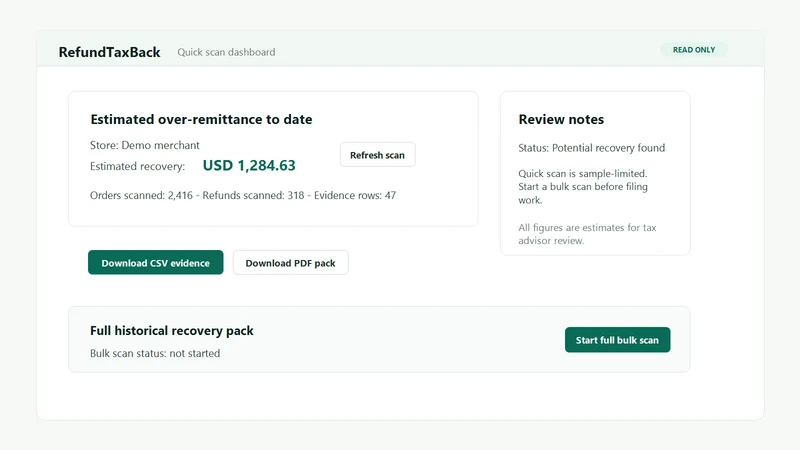This screenshot has width=800, height=450.
Task: Click the All figures are estimates disclaimer
Action: [x=587, y=234]
